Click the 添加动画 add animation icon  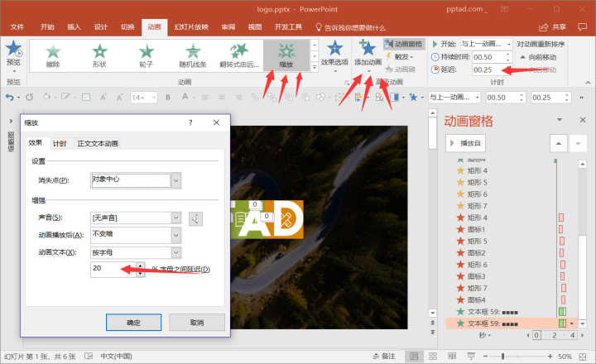[368, 49]
